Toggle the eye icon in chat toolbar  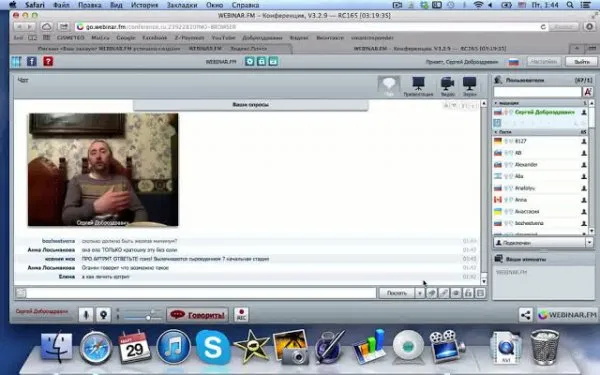(x=456, y=293)
